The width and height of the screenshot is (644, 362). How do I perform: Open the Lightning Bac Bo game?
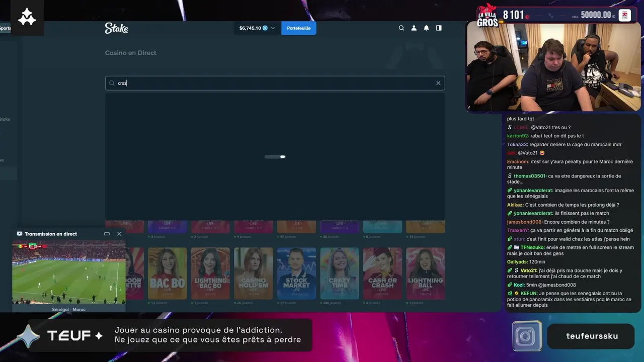210,274
